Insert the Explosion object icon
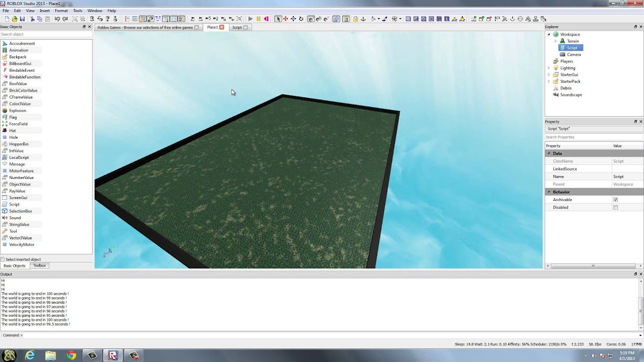Viewport: 644px width, 362px height. coord(5,111)
